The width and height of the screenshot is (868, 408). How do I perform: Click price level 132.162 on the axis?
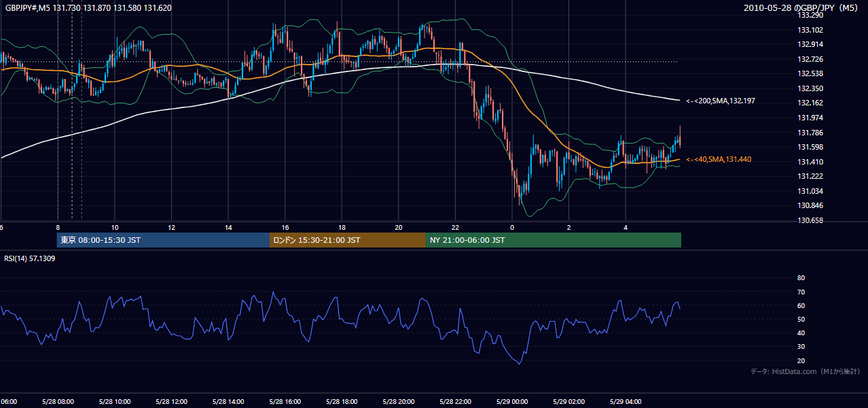(810, 103)
